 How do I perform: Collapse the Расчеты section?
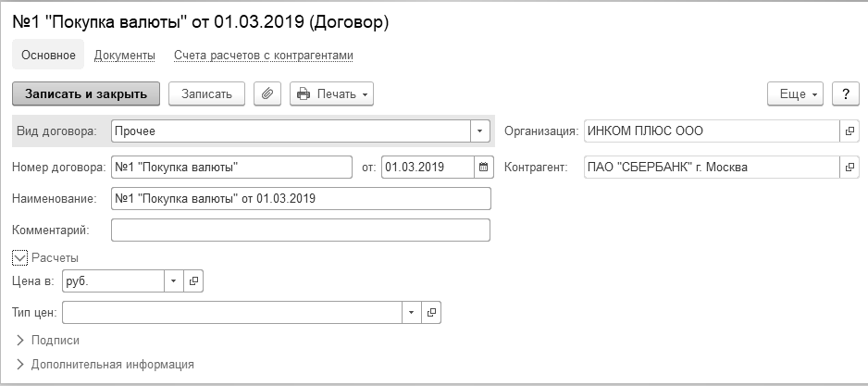click(20, 257)
